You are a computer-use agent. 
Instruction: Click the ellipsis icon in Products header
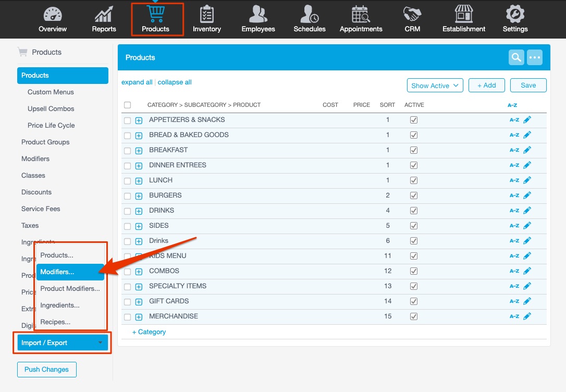click(535, 57)
